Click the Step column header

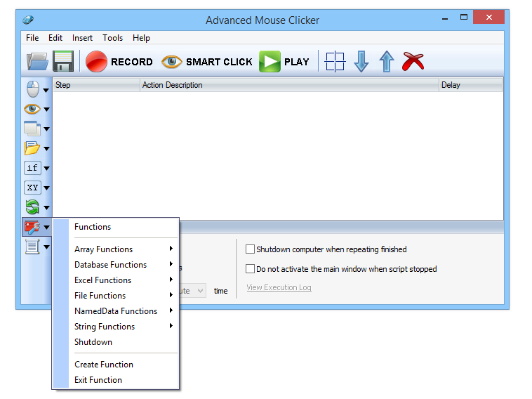click(x=96, y=85)
